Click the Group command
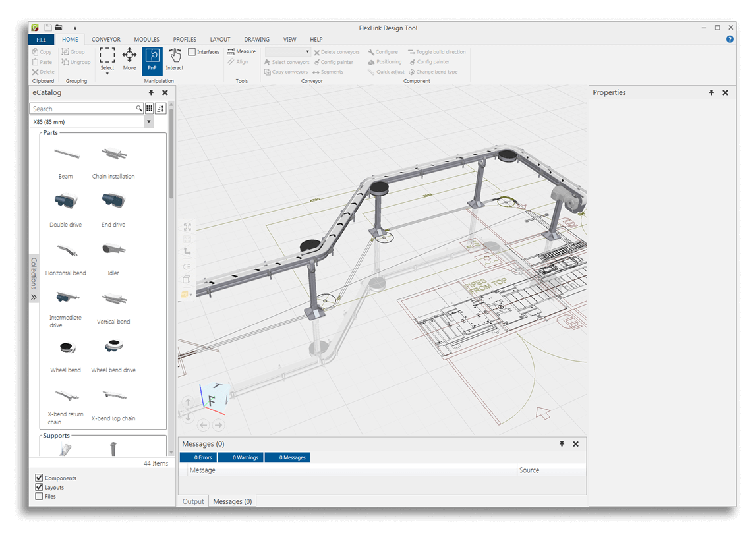This screenshot has width=756, height=537. 73,51
